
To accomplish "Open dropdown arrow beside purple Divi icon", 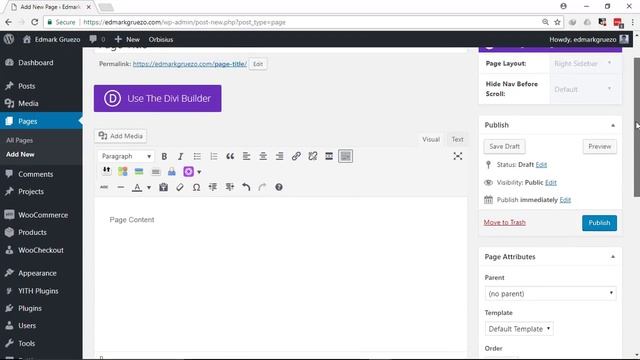I will [x=199, y=172].
